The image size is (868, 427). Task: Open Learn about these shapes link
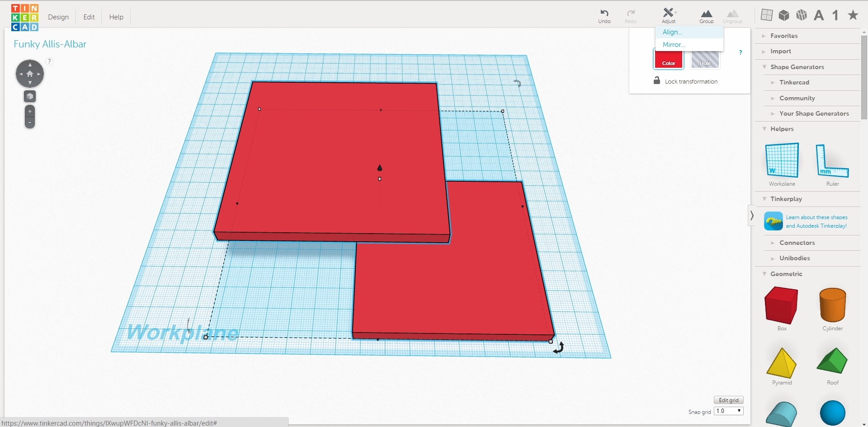coord(816,221)
